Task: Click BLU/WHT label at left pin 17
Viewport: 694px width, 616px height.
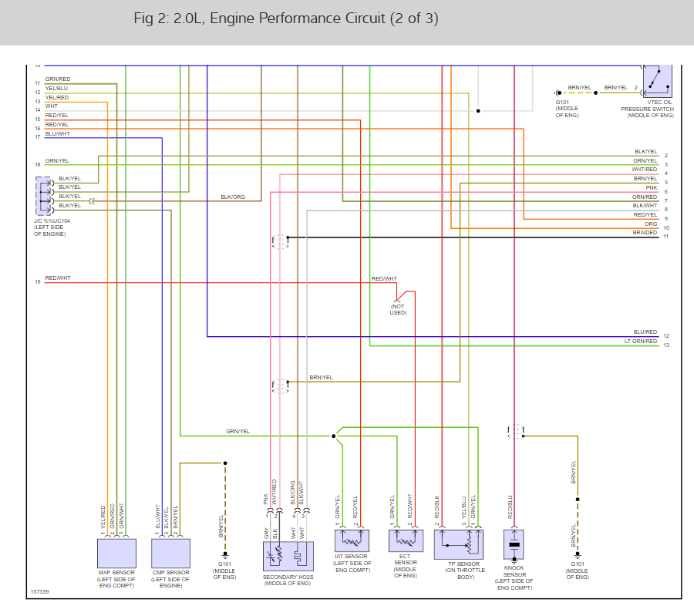Action: [58, 133]
